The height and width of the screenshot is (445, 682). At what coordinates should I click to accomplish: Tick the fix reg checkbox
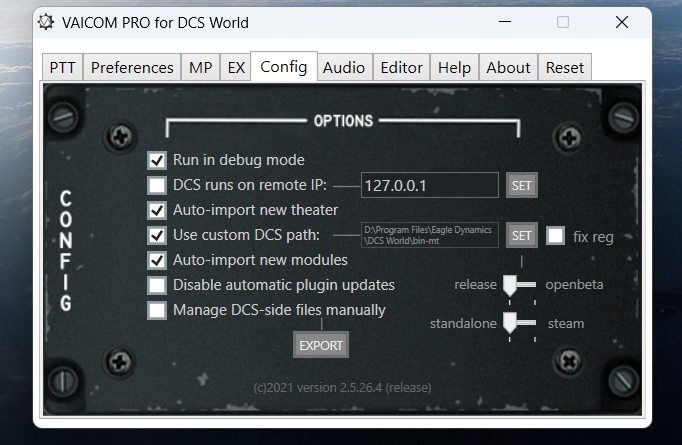(555, 235)
